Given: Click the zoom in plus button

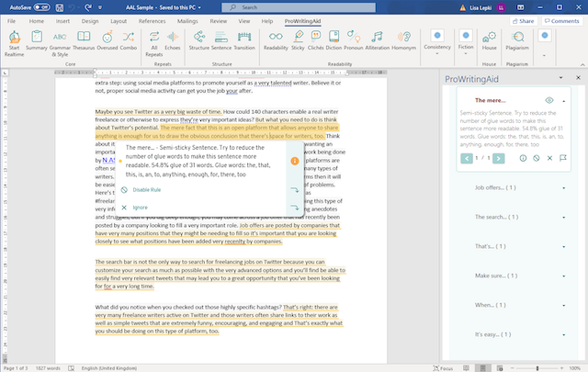Looking at the screenshot, I should pos(561,368).
